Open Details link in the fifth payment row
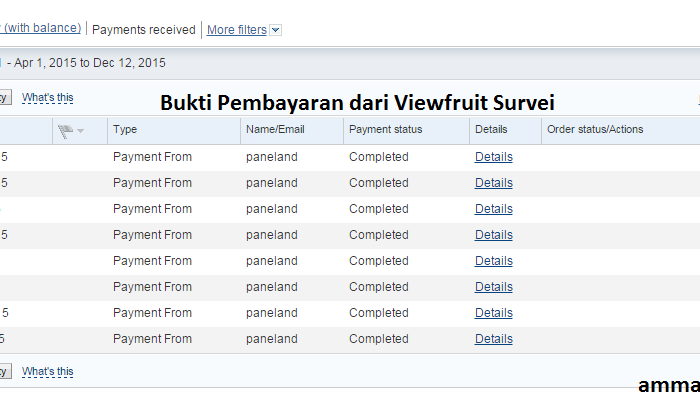The width and height of the screenshot is (700, 405). click(x=494, y=261)
